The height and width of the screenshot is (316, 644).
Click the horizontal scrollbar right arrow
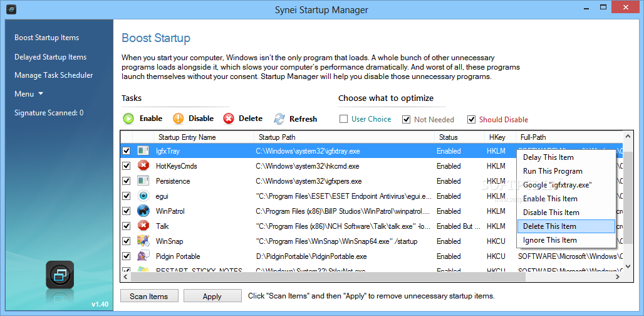[x=618, y=277]
